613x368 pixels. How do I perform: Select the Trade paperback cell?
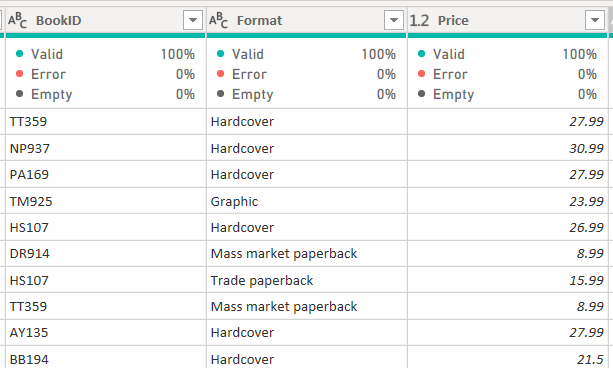click(306, 280)
